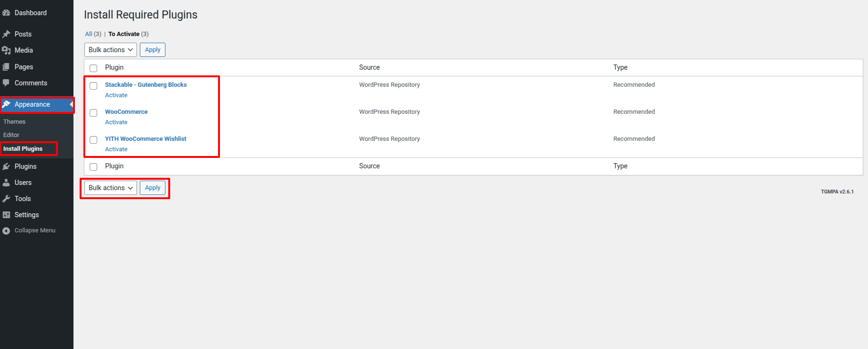The height and width of the screenshot is (349, 868).
Task: Activate the YITH WooCommerce Wishlist plugin
Action: tap(116, 149)
